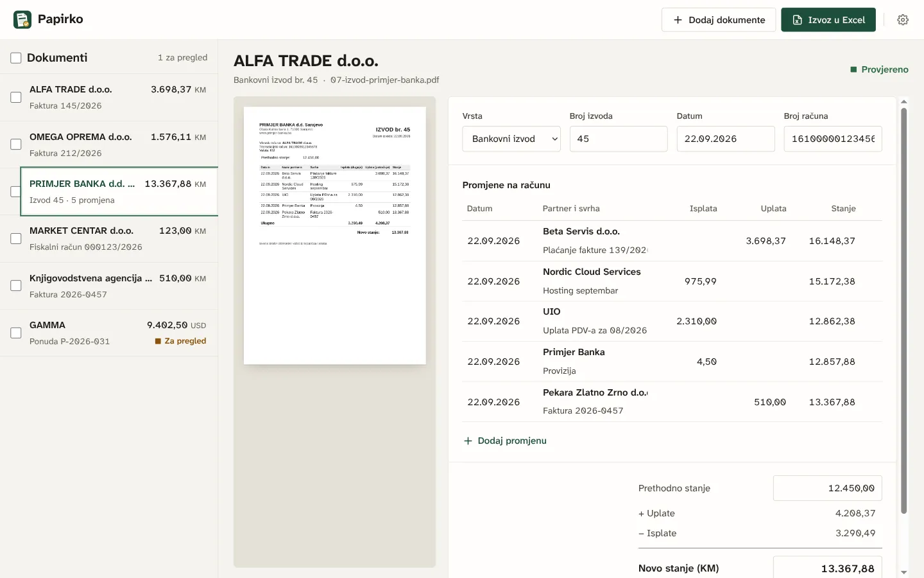Export with the Izvoz u Excel button
Screen dimensions: 924x578
click(828, 20)
